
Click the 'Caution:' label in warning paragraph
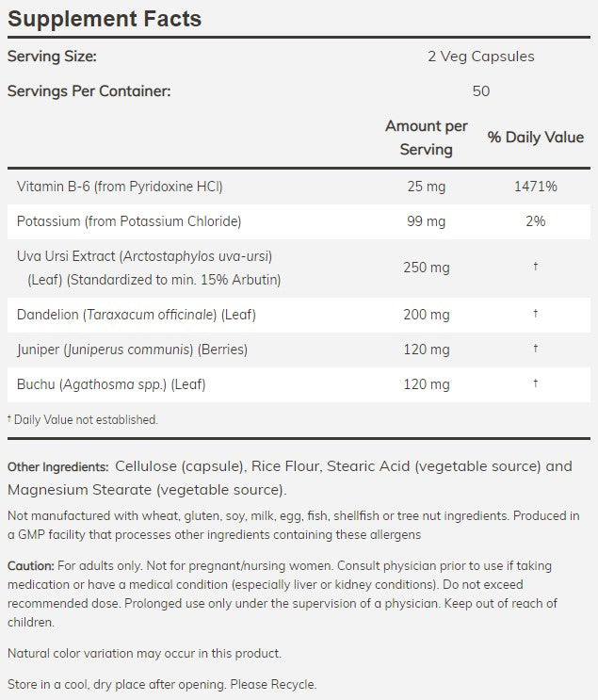click(30, 566)
